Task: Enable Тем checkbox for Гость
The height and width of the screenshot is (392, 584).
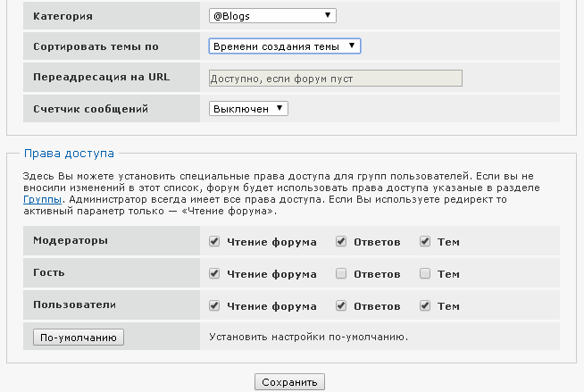Action: pos(425,273)
